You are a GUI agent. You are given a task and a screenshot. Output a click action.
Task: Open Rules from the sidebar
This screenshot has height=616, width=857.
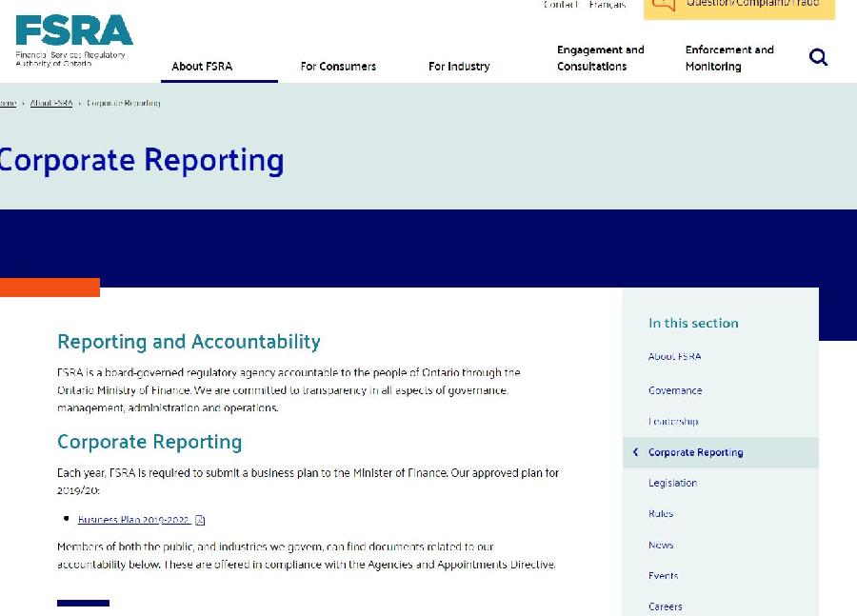(661, 514)
